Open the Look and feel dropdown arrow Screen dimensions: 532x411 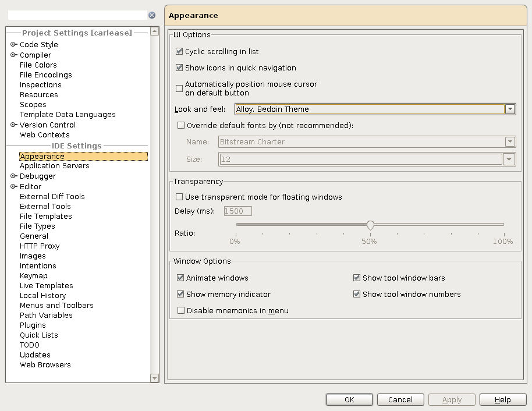510,109
